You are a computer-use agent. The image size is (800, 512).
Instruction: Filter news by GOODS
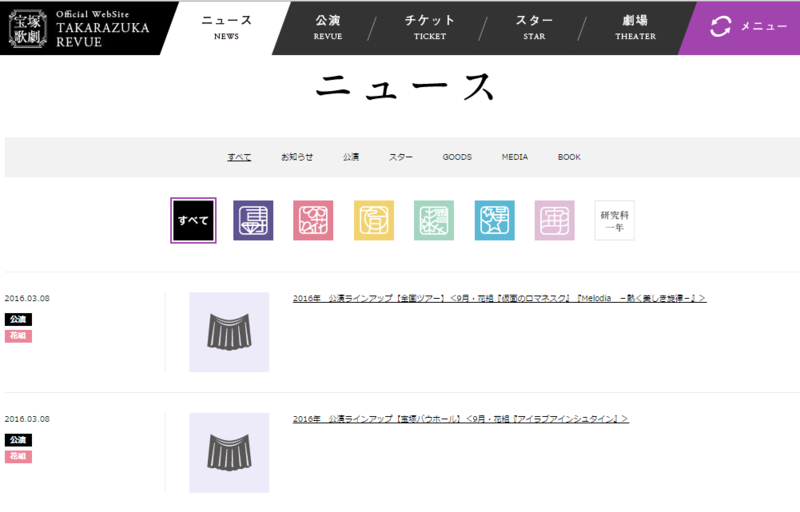[457, 157]
